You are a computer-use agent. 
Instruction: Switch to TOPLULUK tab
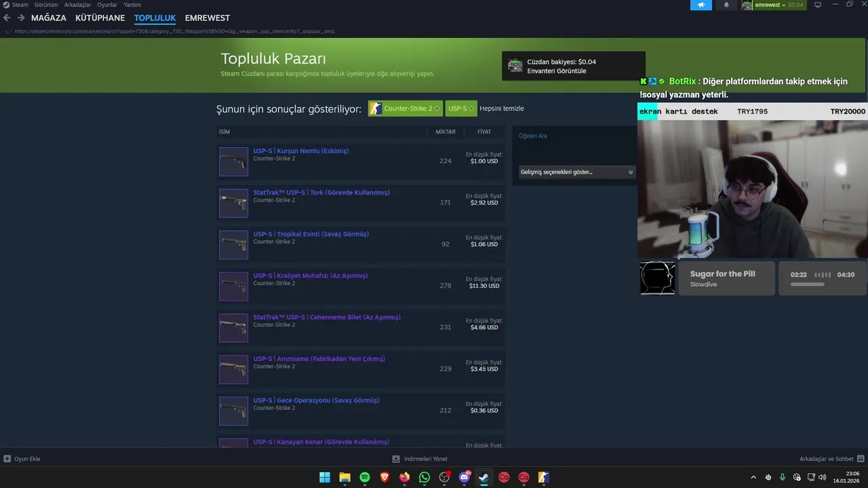click(x=155, y=18)
